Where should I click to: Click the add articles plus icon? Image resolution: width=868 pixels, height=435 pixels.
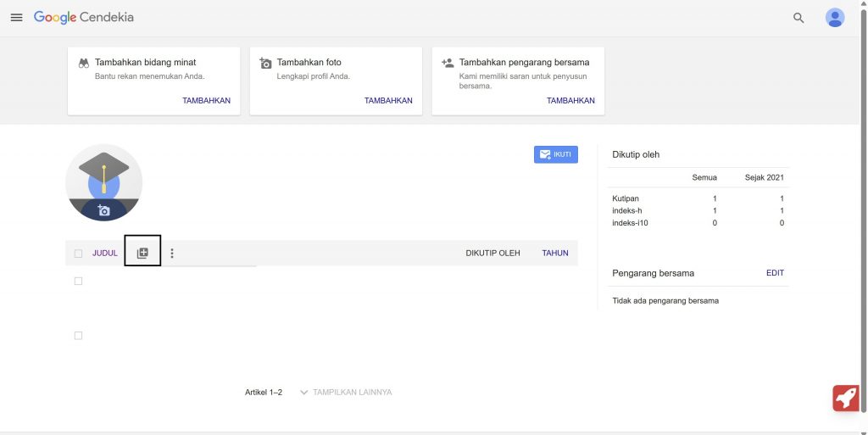tap(142, 253)
